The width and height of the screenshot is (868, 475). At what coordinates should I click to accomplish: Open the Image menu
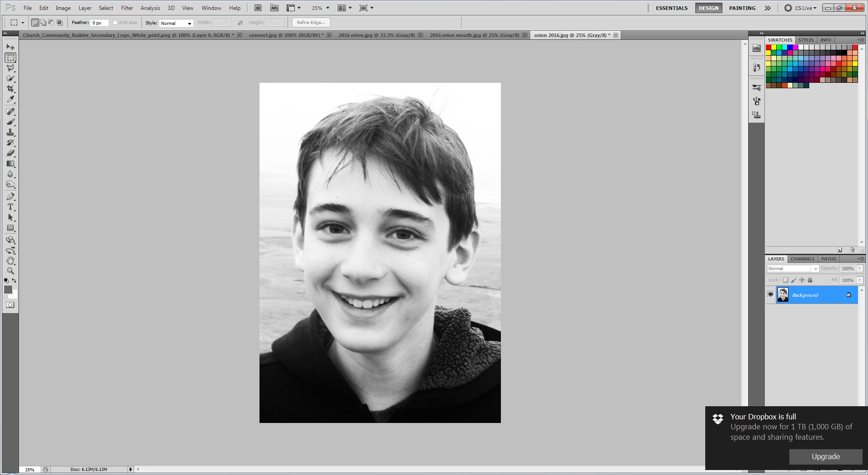click(63, 8)
